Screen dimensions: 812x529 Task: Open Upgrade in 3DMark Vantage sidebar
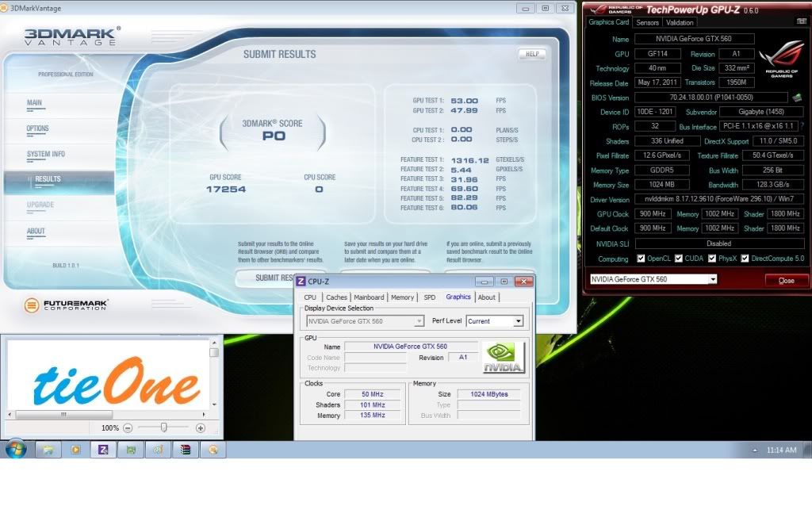pyautogui.click(x=40, y=205)
